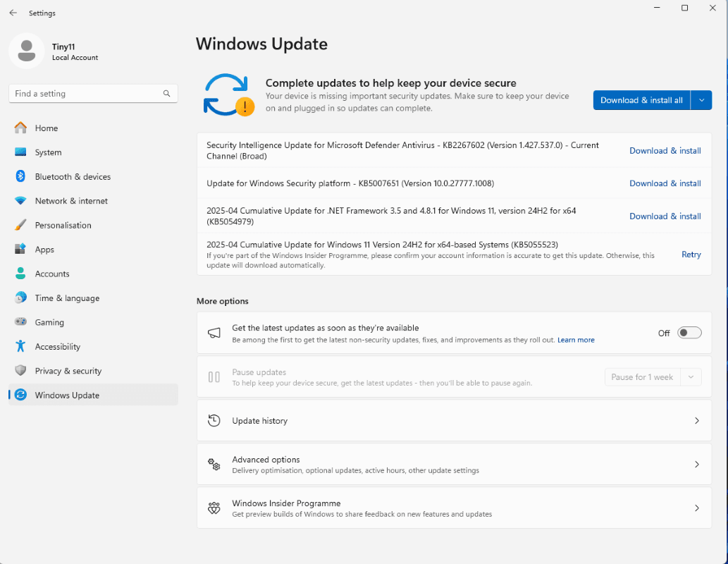Click the Privacy & security shield icon

(20, 370)
